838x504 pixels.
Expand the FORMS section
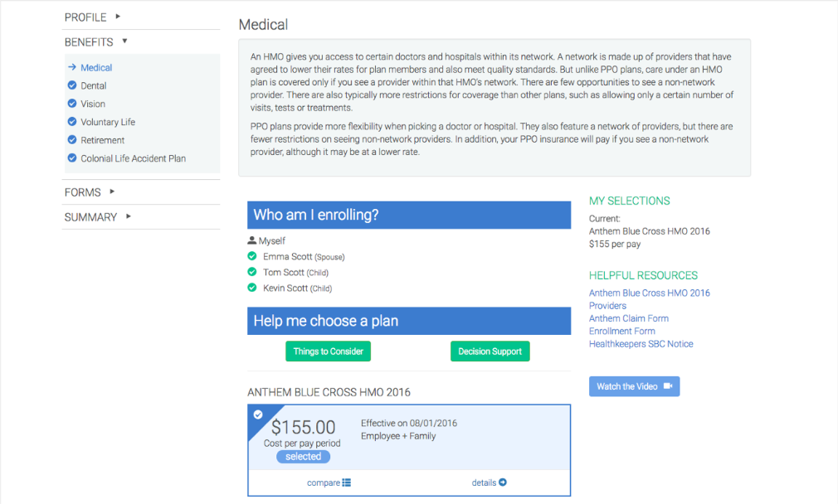pyautogui.click(x=90, y=192)
